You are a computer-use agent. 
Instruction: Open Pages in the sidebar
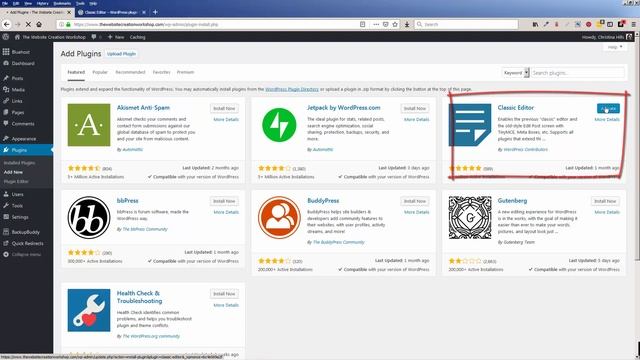18,112
